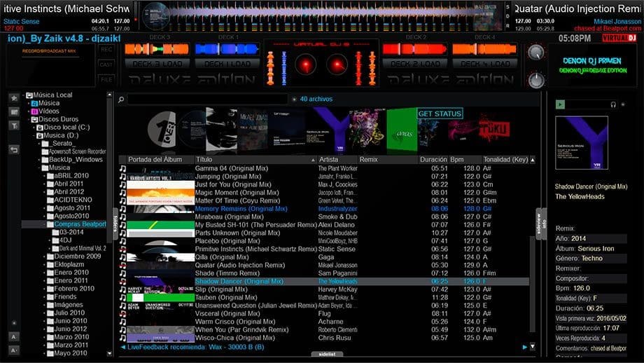644x363 pixels.
Task: Click the small dot option next to 40 archivos
Action: 294,99
